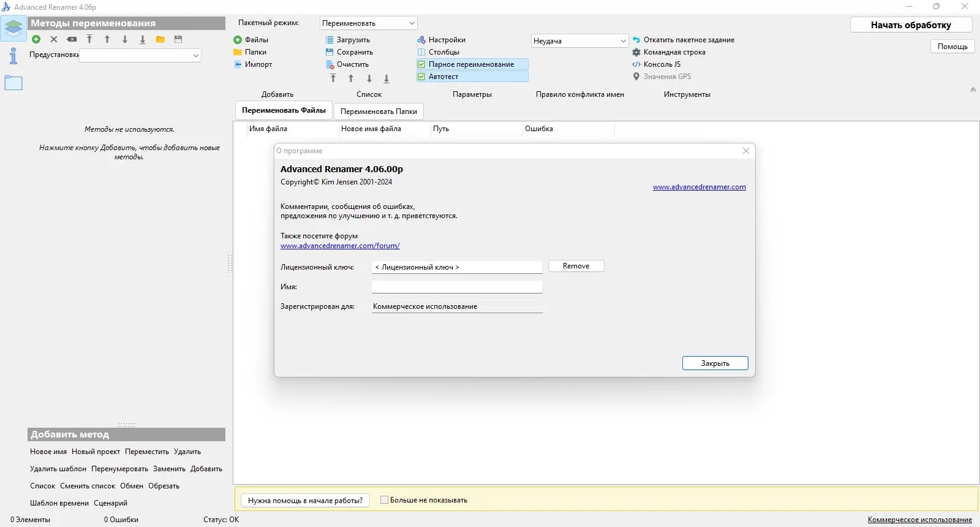
Task: Add the Заменить method
Action: pos(169,469)
